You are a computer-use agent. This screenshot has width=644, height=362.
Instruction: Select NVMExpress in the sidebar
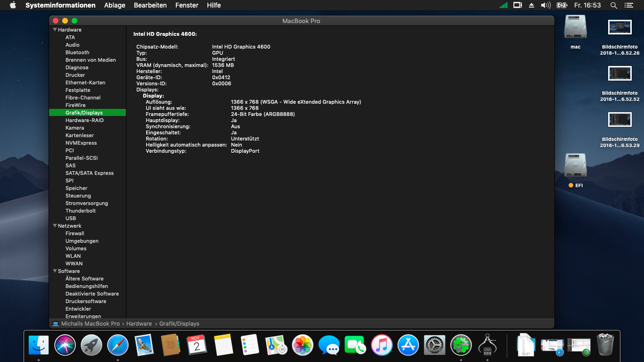[81, 143]
